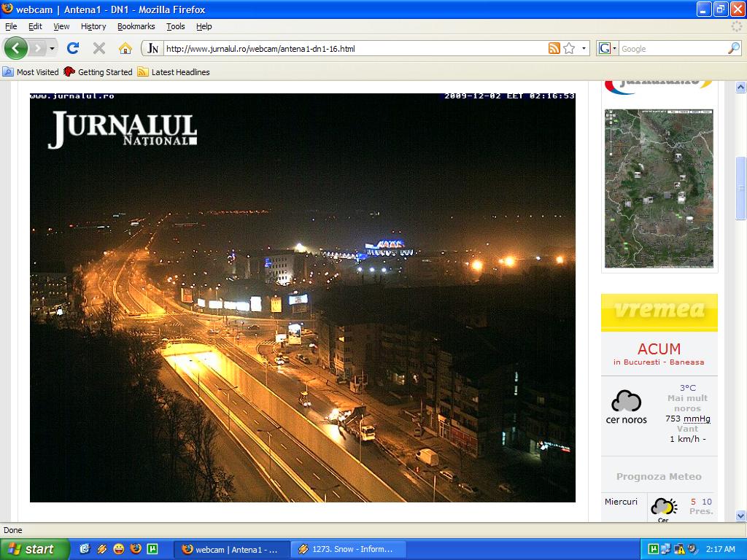Click the page scrollbar down arrow
Screen dimensions: 747x560
point(740,516)
